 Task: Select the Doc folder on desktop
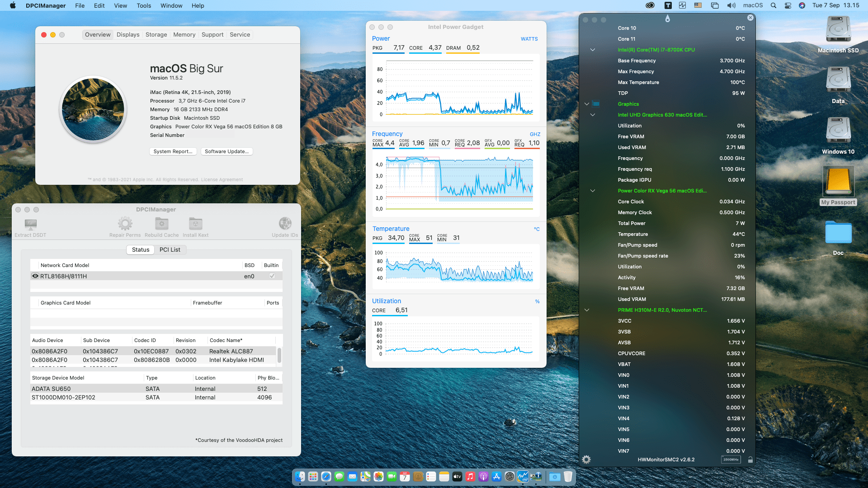838,233
